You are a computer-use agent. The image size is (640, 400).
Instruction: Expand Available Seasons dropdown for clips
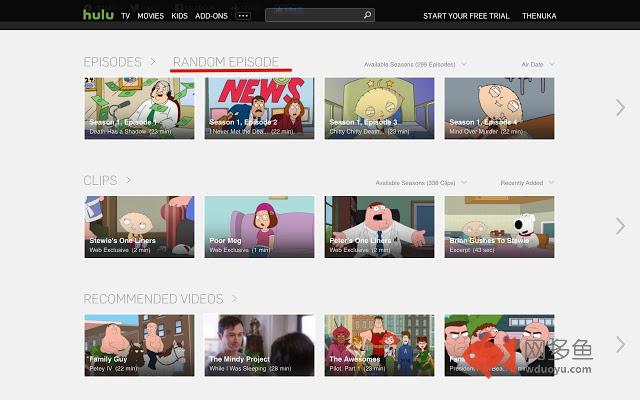pos(421,183)
